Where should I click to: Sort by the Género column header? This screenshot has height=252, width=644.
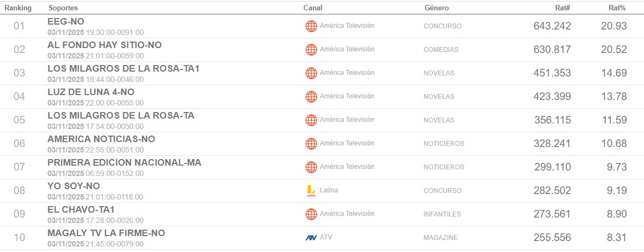pyautogui.click(x=436, y=8)
